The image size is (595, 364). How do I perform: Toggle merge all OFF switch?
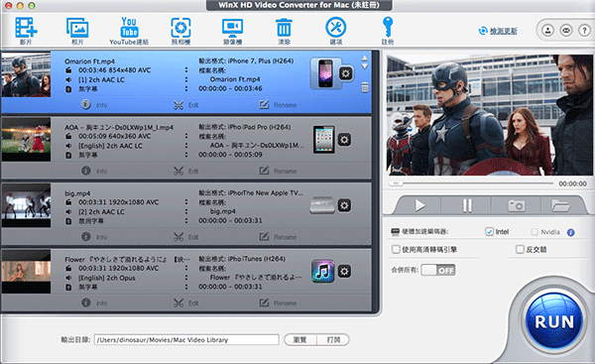438,270
